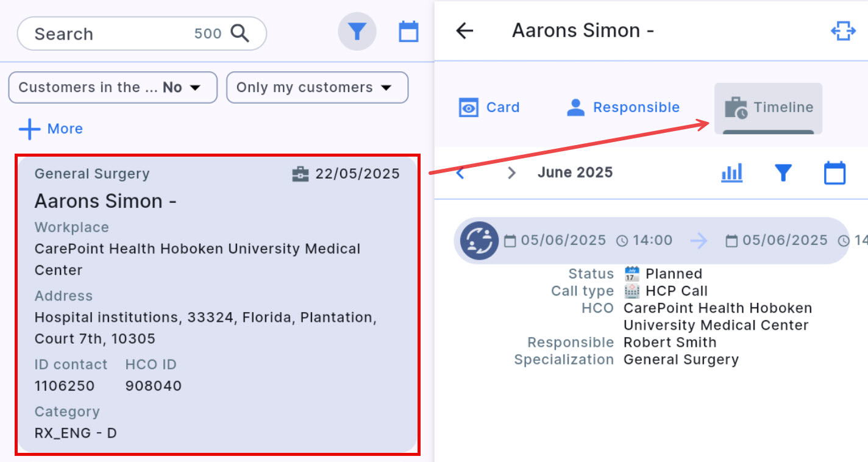Go back with the left arrow
This screenshot has height=462, width=868.
[x=464, y=30]
